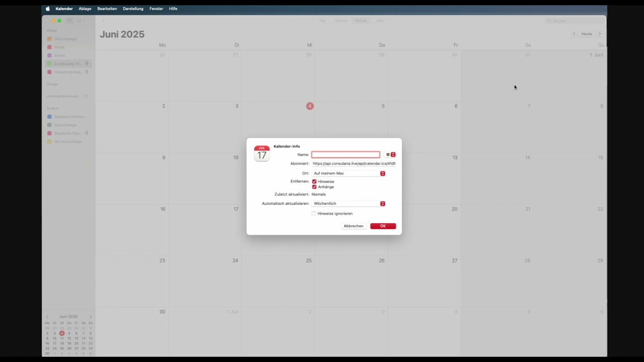This screenshot has width=644, height=362.
Task: Go to previous month with the left chevron
Action: click(x=574, y=34)
